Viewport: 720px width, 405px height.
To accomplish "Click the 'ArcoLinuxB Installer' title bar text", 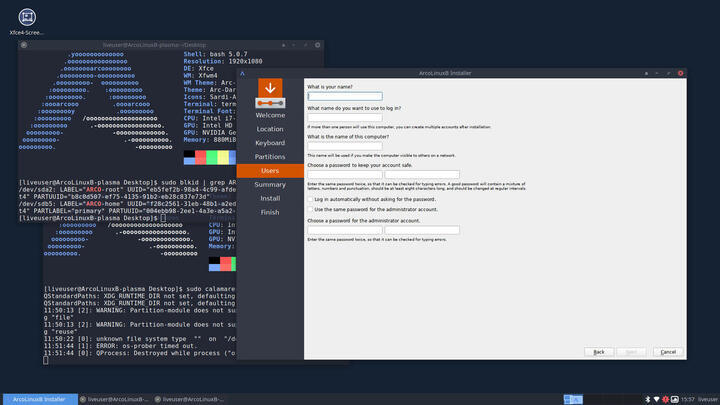I will 445,73.
